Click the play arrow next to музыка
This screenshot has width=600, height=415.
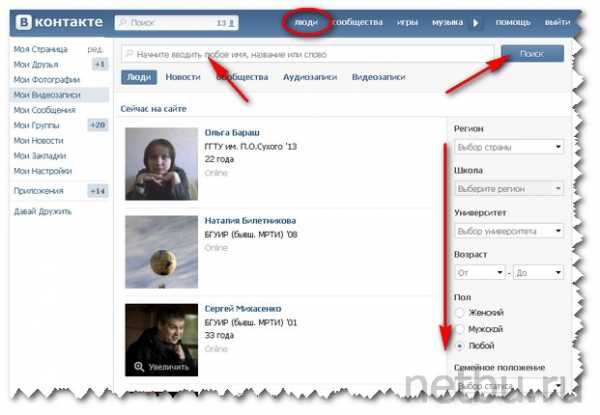476,23
